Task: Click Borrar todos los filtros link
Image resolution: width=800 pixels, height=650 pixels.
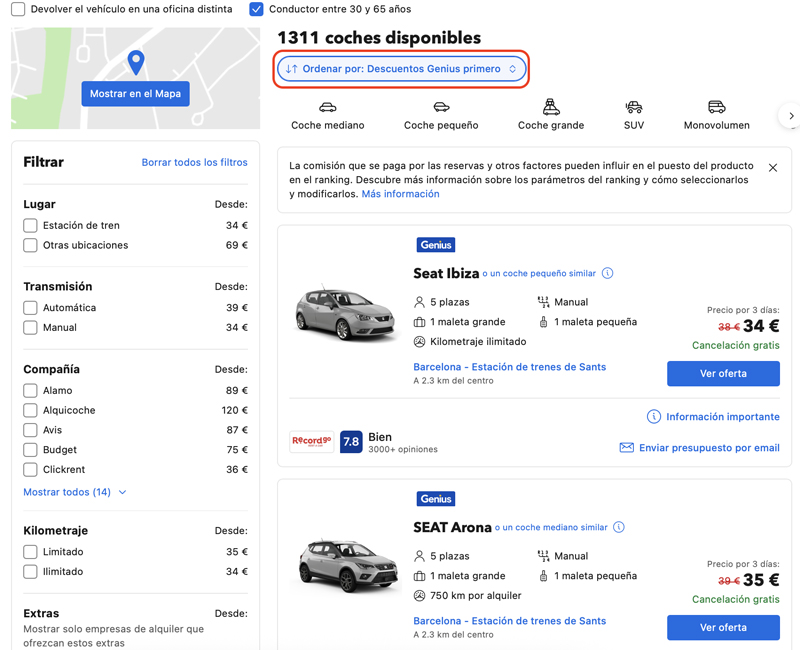Action: (x=194, y=162)
